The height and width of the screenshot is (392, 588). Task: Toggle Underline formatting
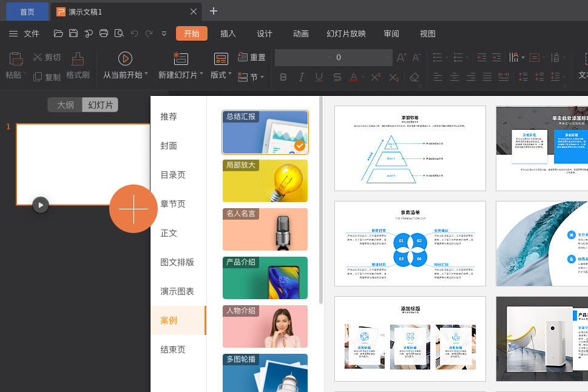tap(319, 77)
